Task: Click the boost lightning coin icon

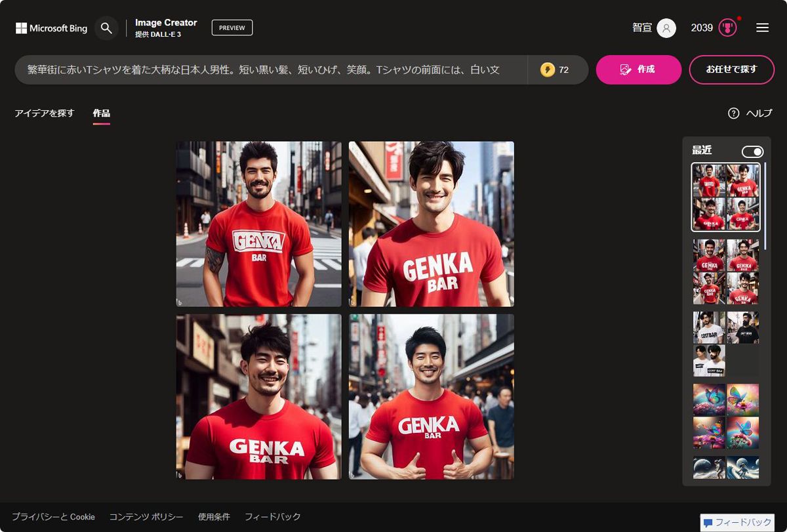Action: [548, 70]
